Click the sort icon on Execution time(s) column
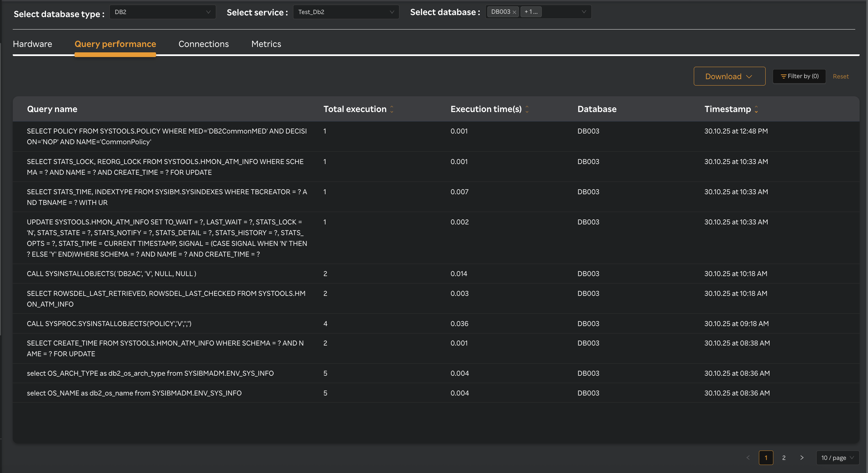Screen dimensions: 868x473 pyautogui.click(x=527, y=109)
